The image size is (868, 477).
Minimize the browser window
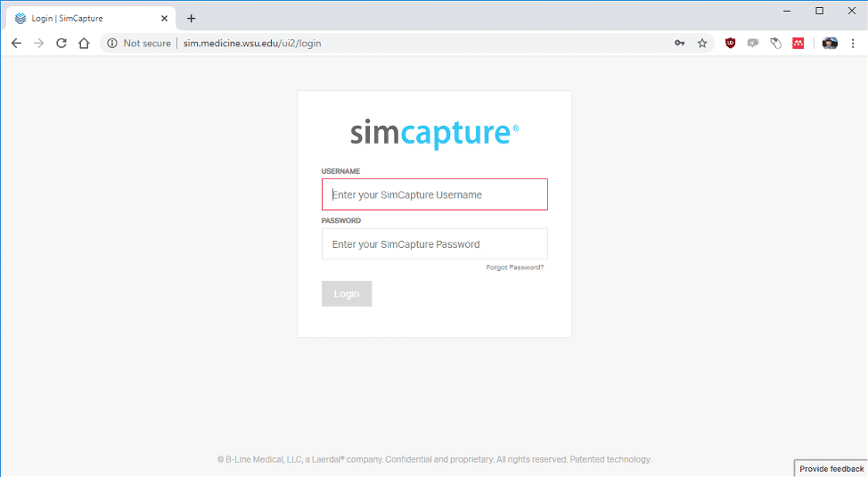click(x=787, y=11)
